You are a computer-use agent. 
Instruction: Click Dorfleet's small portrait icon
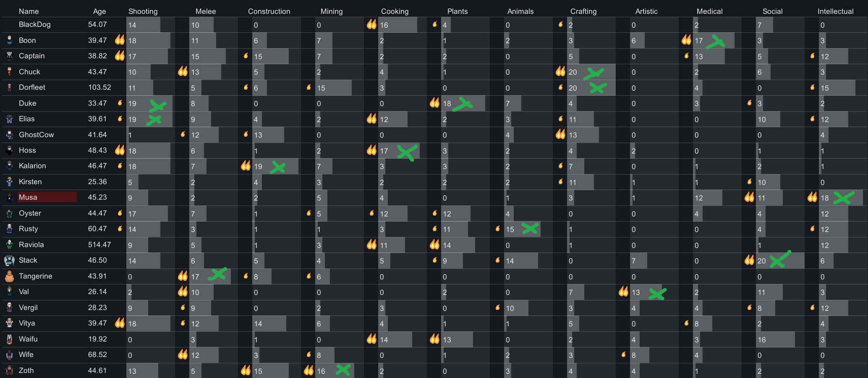click(10, 87)
